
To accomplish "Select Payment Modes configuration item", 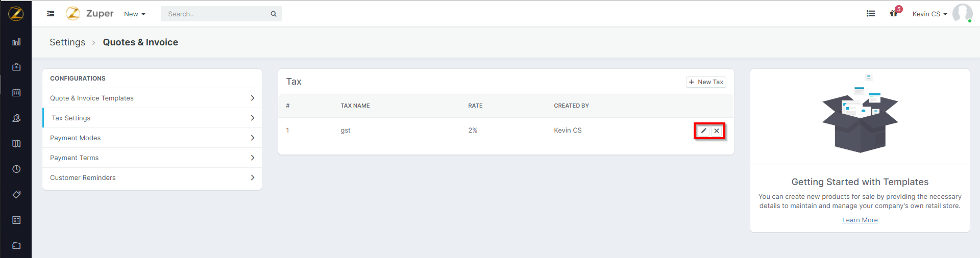I will coord(76,138).
